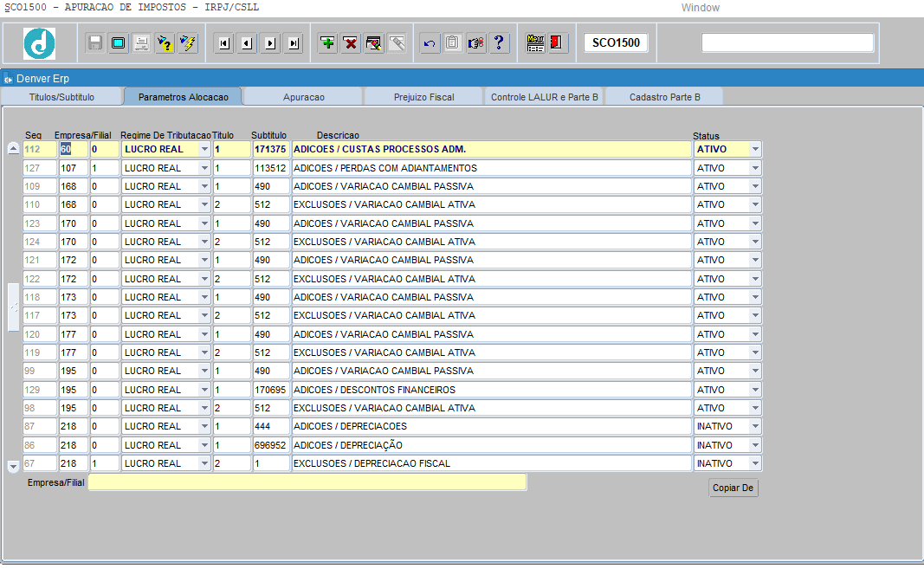The width and height of the screenshot is (924, 569).
Task: Go to last record icon
Action: (x=294, y=43)
